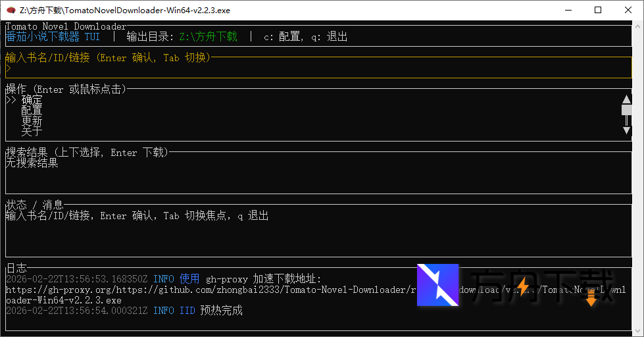Click the 'c: 配置' shortcut hint in header
Viewport: 644px width, 337px height.
(x=282, y=37)
